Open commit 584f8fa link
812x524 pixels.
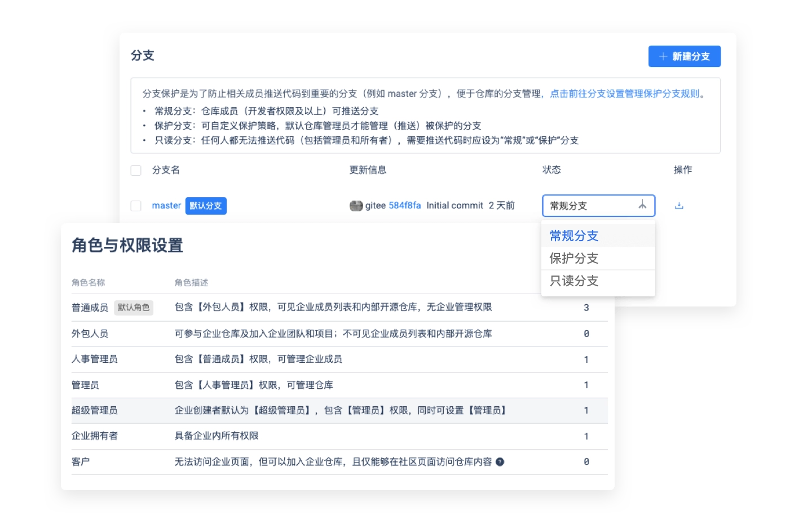(x=404, y=206)
